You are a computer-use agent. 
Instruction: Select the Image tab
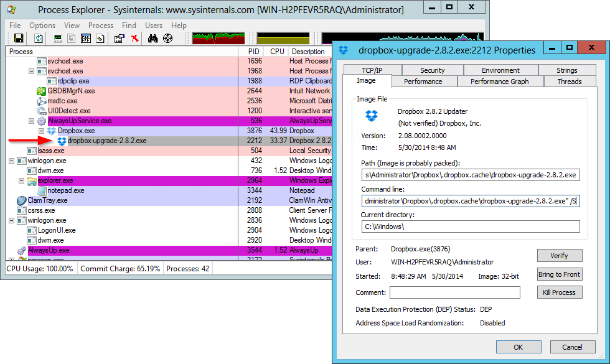tap(367, 80)
